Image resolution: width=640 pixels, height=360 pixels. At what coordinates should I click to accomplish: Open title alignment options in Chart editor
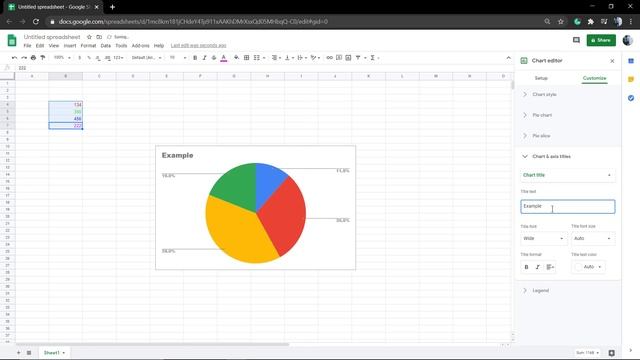550,267
